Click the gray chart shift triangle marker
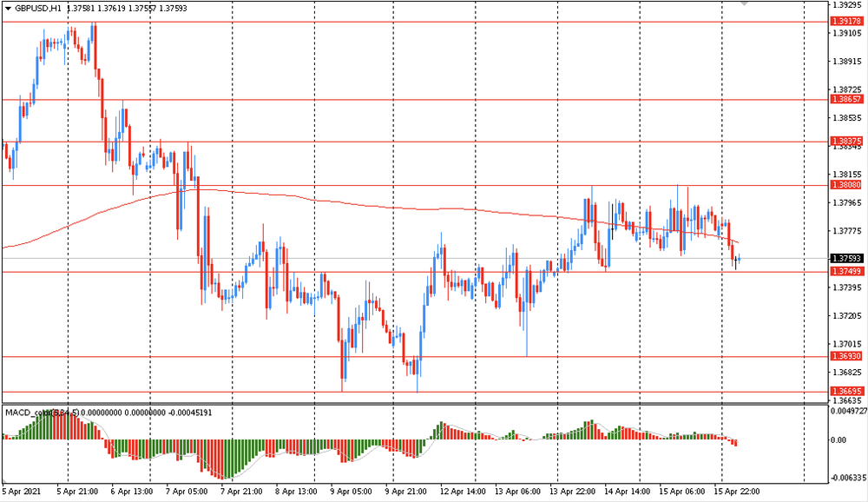This screenshot has height=502, width=868. click(x=745, y=3)
